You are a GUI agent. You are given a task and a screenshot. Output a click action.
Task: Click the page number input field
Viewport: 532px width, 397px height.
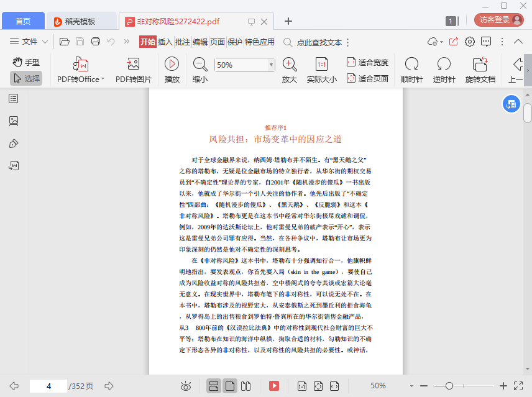48,386
